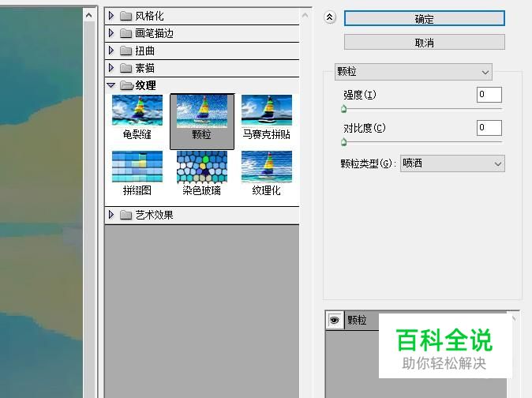This screenshot has height=398, width=532.
Task: Expand the 画笔描边 filter folder
Action: [111, 33]
